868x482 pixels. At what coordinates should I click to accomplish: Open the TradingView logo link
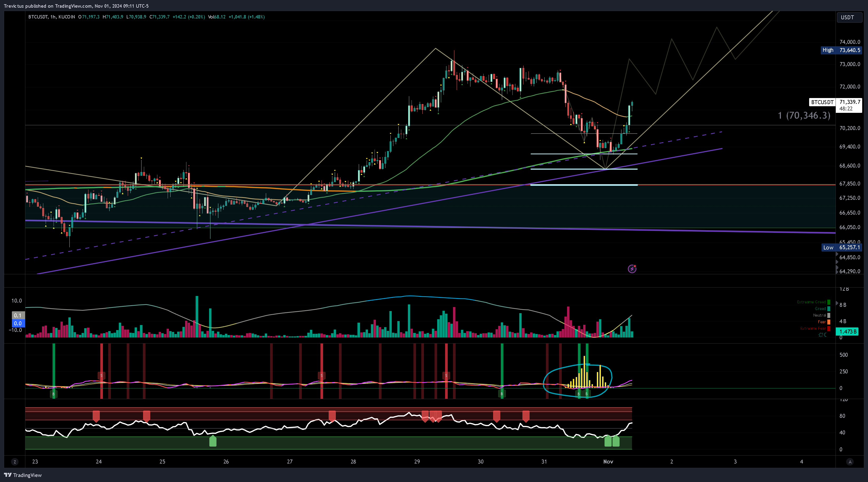coord(23,475)
